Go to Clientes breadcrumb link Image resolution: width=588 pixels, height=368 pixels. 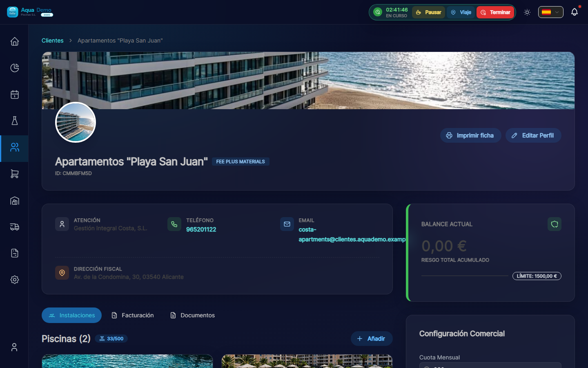tap(53, 40)
